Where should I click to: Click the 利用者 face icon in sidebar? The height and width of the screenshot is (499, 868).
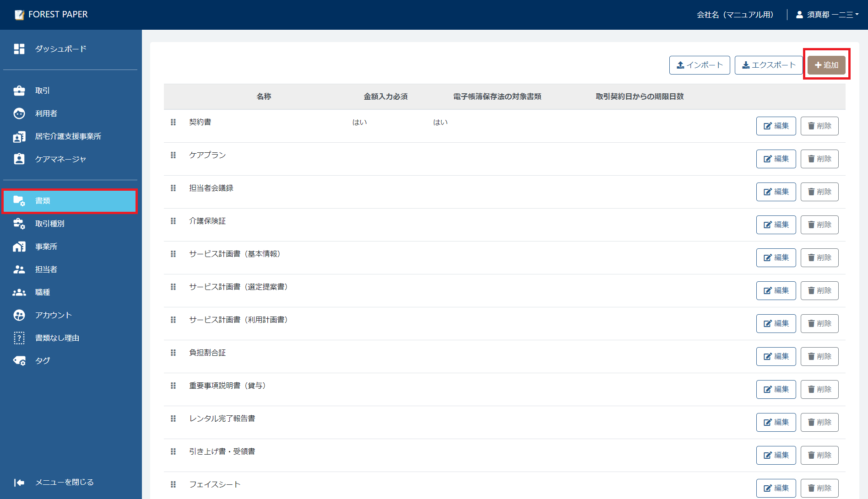point(19,113)
